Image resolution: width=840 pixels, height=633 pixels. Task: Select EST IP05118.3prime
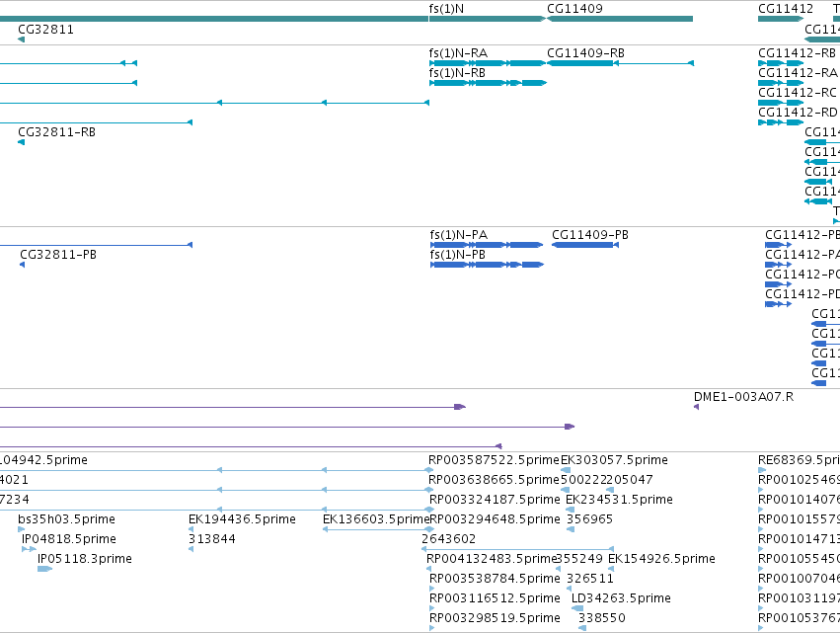click(x=85, y=559)
